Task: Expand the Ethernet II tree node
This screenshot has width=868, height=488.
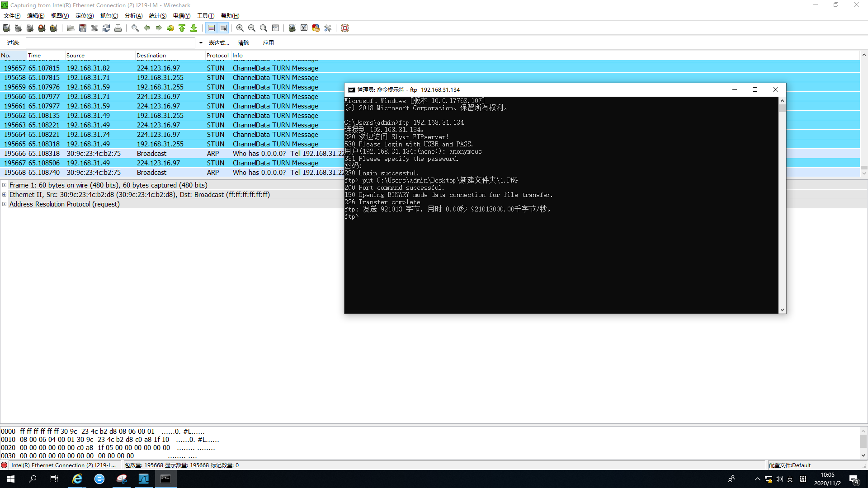Action: [5, 195]
